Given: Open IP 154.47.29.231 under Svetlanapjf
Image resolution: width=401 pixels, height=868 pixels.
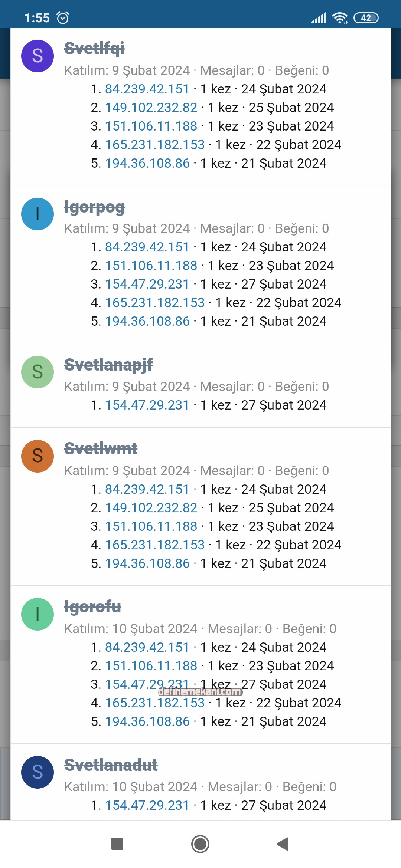Looking at the screenshot, I should pyautogui.click(x=147, y=405).
